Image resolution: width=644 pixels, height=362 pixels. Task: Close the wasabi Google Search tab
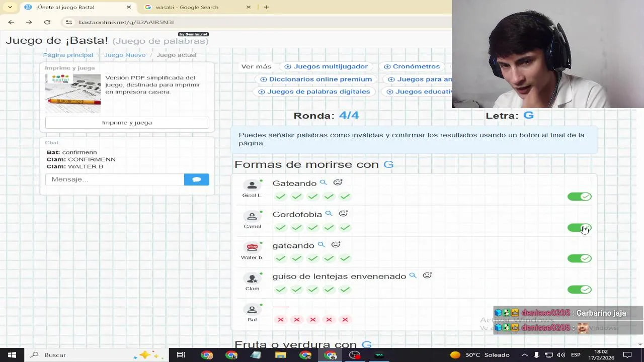(x=249, y=7)
